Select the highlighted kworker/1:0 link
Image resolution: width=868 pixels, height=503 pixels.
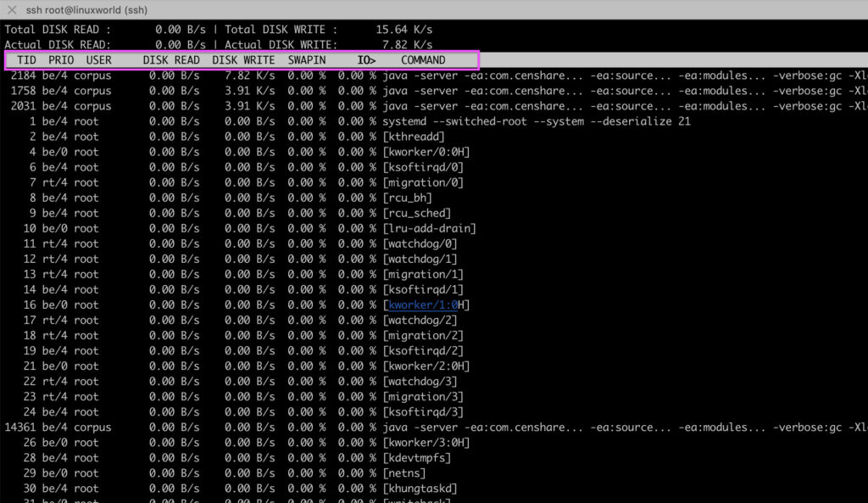[x=420, y=305]
